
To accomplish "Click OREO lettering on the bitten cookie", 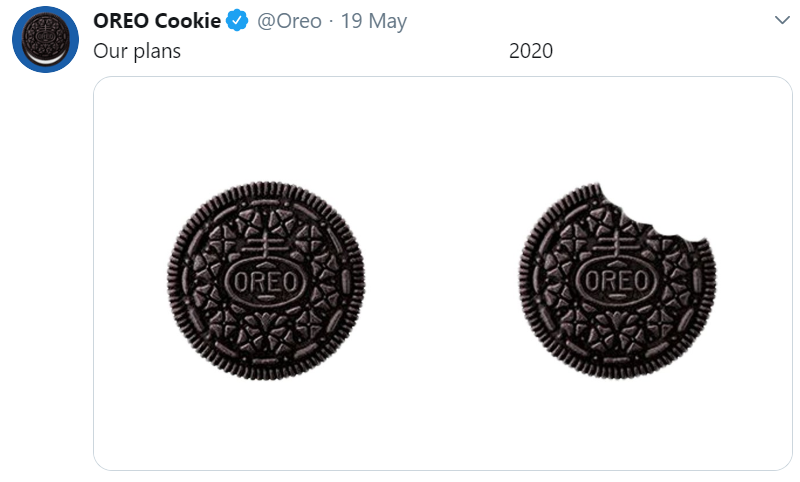I will (616, 282).
